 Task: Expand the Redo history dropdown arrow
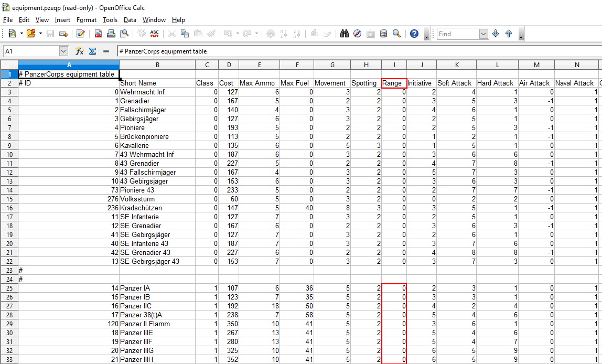[256, 34]
